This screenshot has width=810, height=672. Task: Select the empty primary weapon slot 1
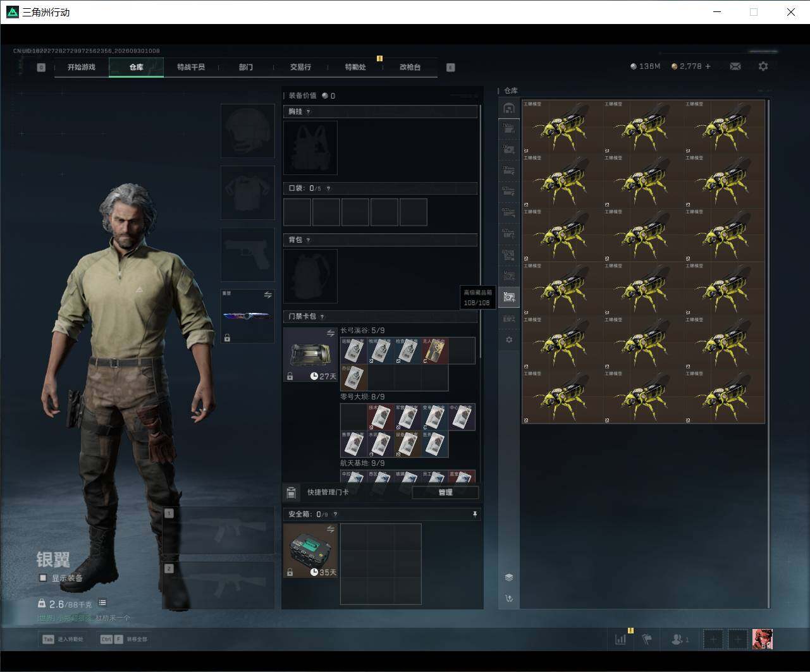coord(219,531)
